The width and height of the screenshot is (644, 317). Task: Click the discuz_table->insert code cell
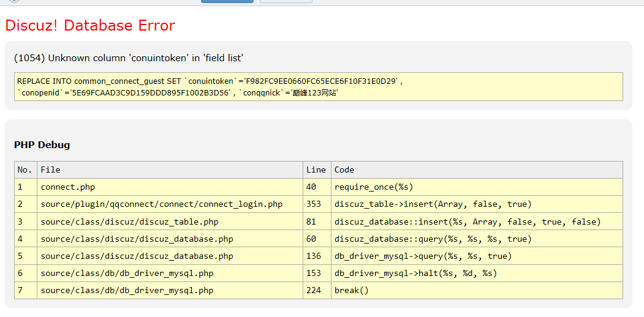tap(433, 204)
